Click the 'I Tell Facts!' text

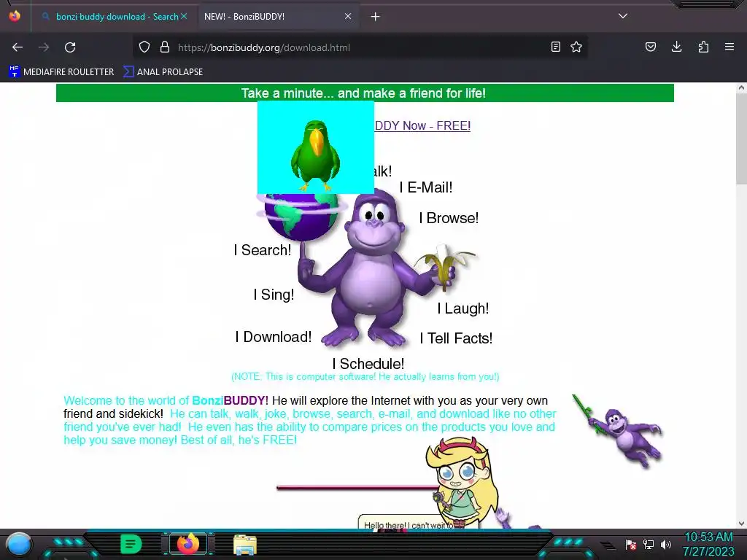pos(456,338)
